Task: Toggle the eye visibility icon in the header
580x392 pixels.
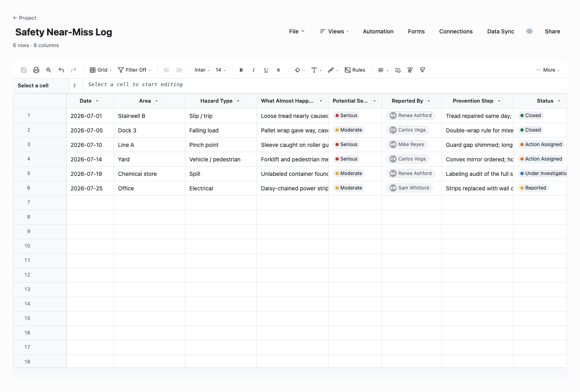Action: click(530, 31)
